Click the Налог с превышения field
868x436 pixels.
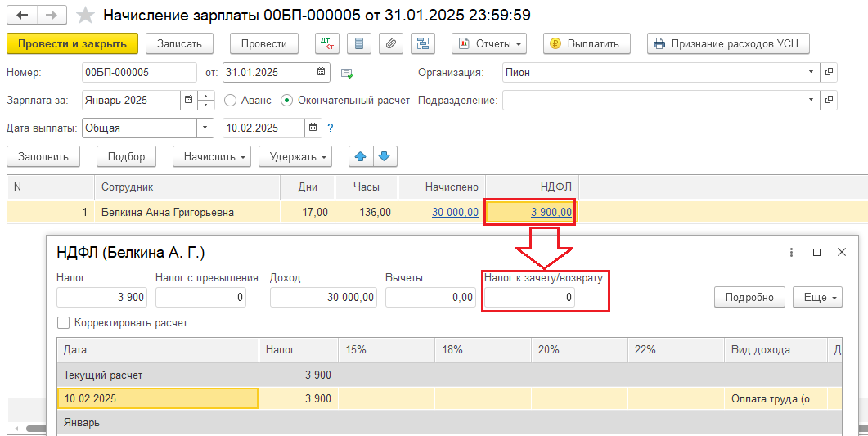pyautogui.click(x=200, y=297)
